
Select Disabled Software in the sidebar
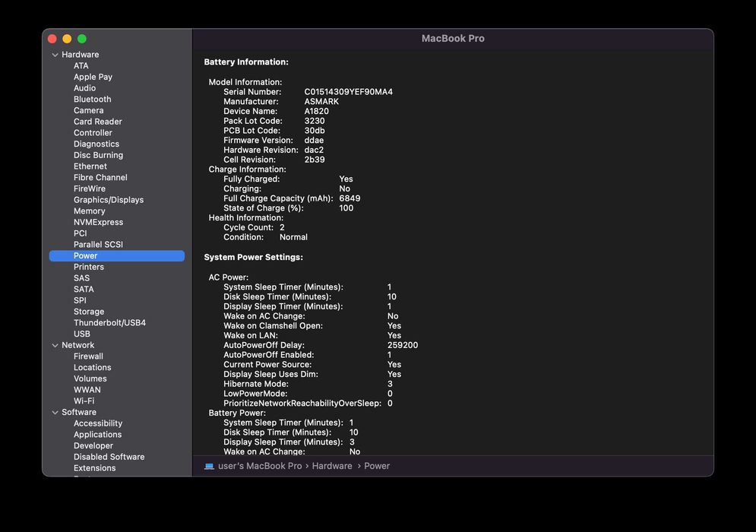pos(109,457)
